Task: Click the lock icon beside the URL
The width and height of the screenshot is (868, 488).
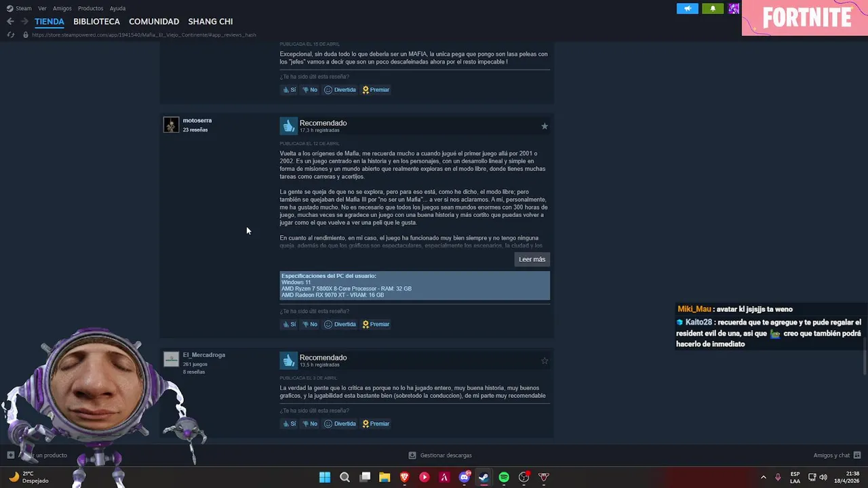Action: click(25, 35)
